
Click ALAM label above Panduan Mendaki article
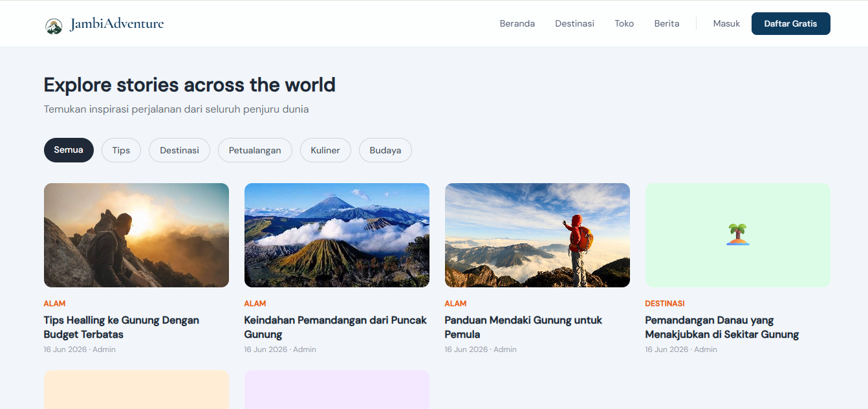pyautogui.click(x=455, y=304)
